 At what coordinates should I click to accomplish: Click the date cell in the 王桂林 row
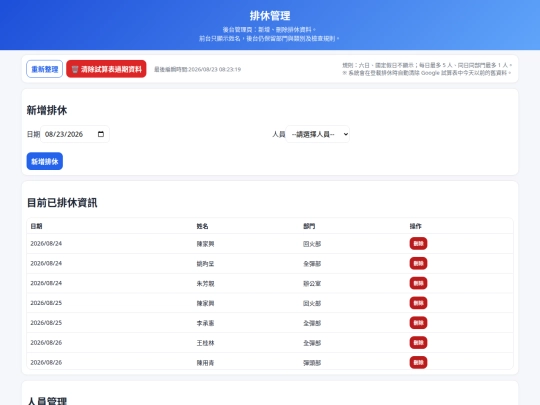pos(46,343)
